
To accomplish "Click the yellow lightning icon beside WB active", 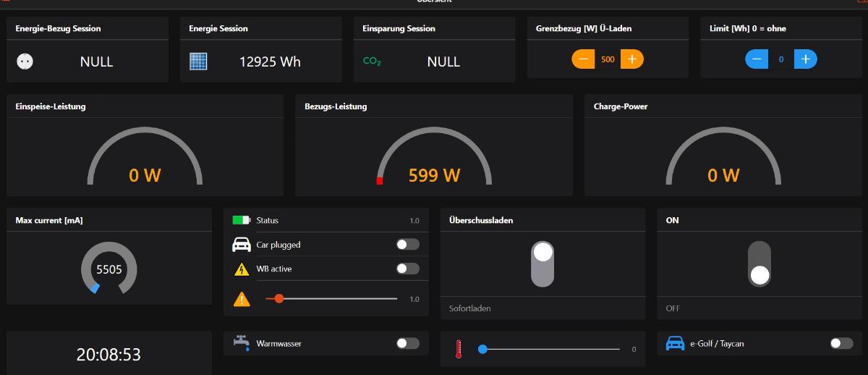I will pyautogui.click(x=241, y=269).
